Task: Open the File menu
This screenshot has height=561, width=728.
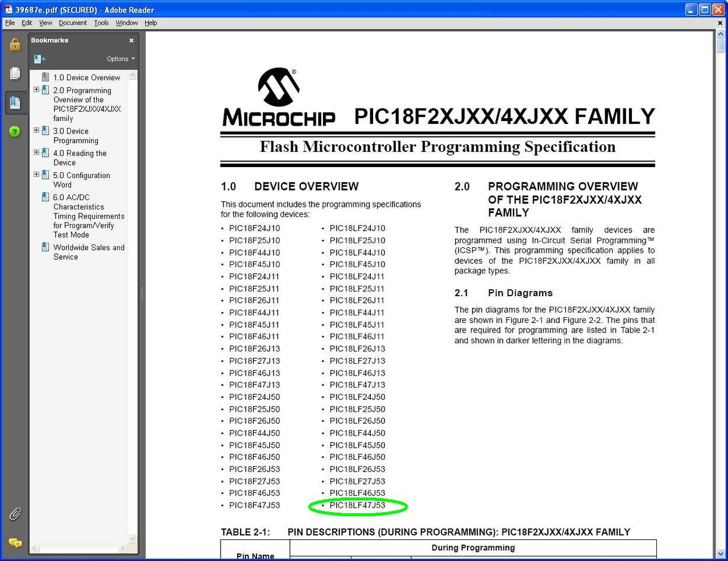Action: pos(10,23)
